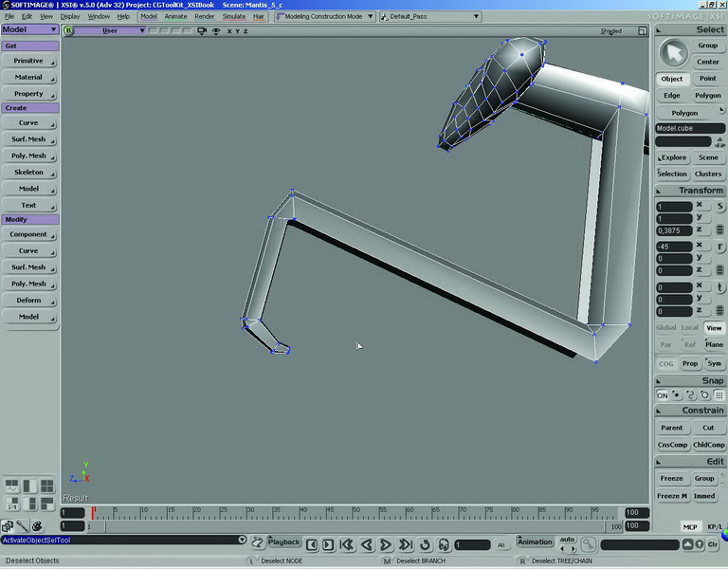Viewport: 728px width, 569px height.
Task: Click the paint palette icon at bottom-left
Action: click(x=37, y=525)
